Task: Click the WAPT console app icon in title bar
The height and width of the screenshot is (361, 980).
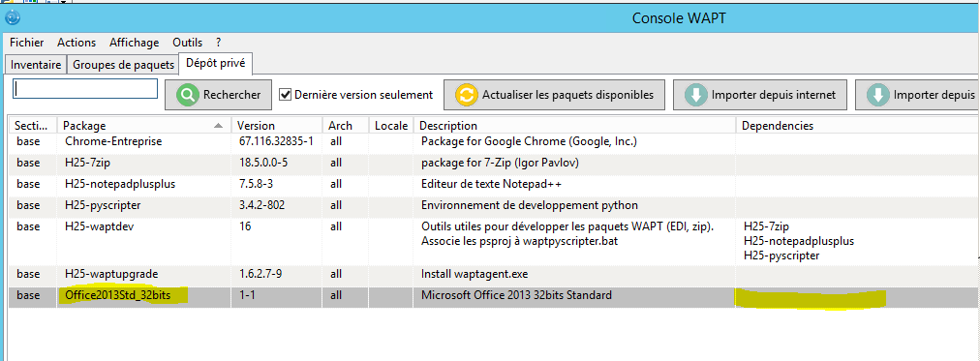Action: (13, 17)
